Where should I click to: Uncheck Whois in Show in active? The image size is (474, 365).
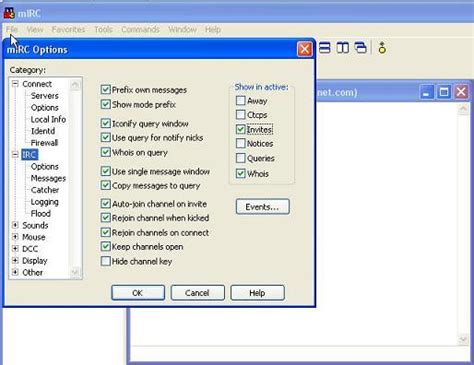tap(240, 173)
